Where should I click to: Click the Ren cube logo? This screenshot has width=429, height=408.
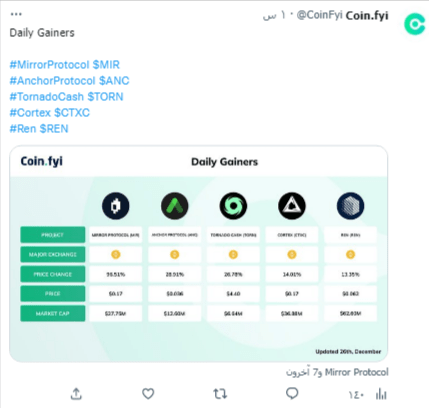(350, 206)
